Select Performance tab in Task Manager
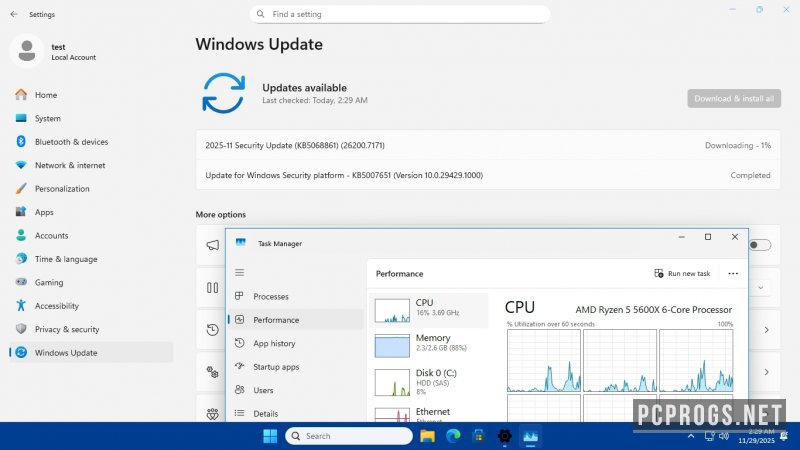The image size is (800, 450). tap(296, 320)
